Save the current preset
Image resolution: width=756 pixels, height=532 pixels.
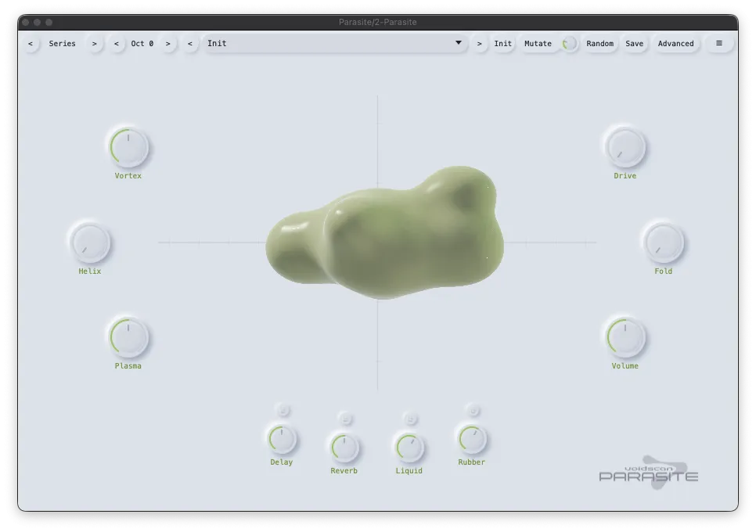[635, 43]
